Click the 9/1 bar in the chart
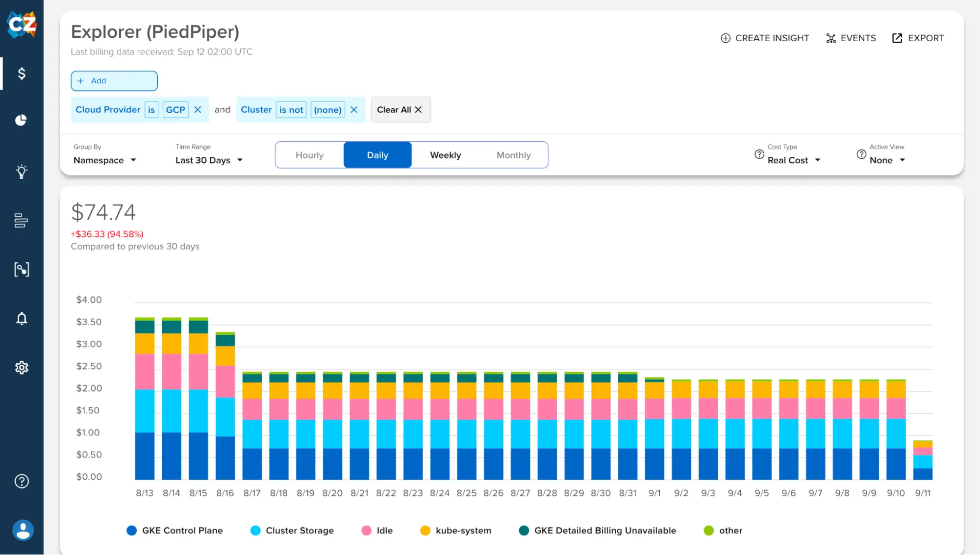980x555 pixels. (654, 429)
